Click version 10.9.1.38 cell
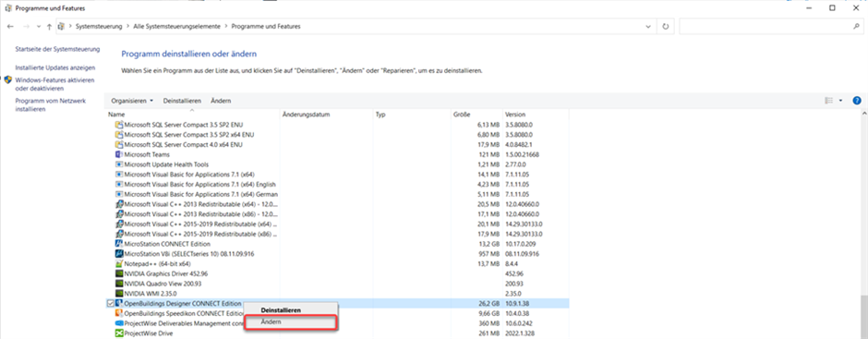This screenshot has height=339, width=868. click(x=517, y=304)
